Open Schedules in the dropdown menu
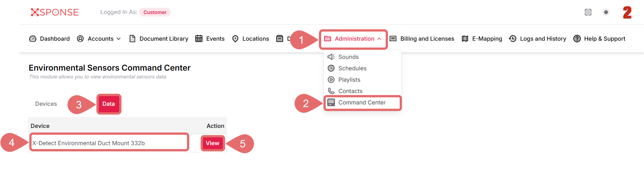The width and height of the screenshot is (644, 180). click(x=352, y=68)
